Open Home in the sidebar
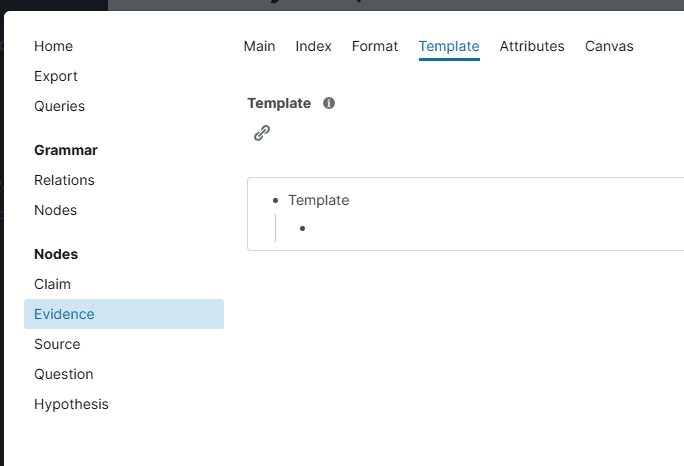The image size is (684, 466). tap(53, 46)
